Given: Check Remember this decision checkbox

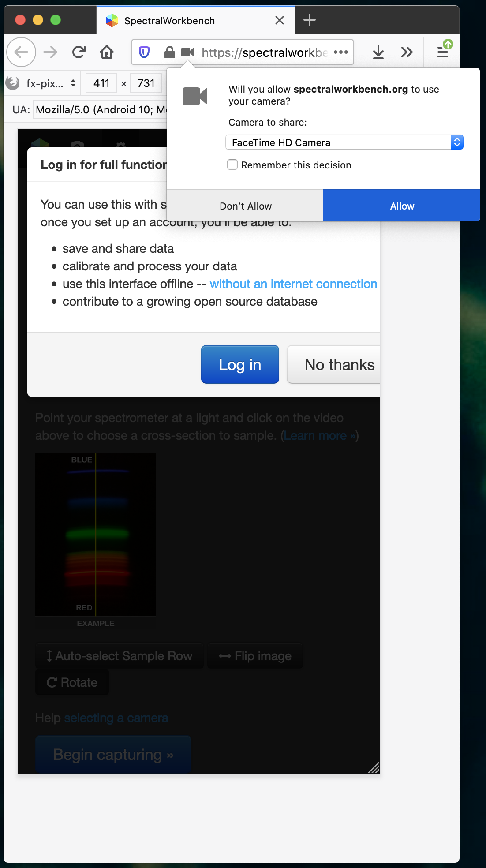Looking at the screenshot, I should click(232, 165).
